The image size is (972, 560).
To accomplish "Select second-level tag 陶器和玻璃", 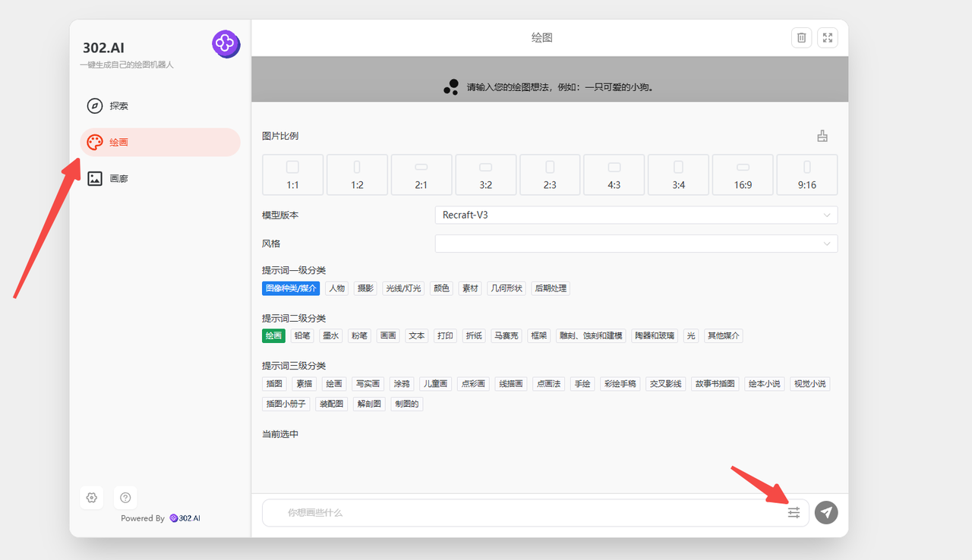I will coord(655,335).
